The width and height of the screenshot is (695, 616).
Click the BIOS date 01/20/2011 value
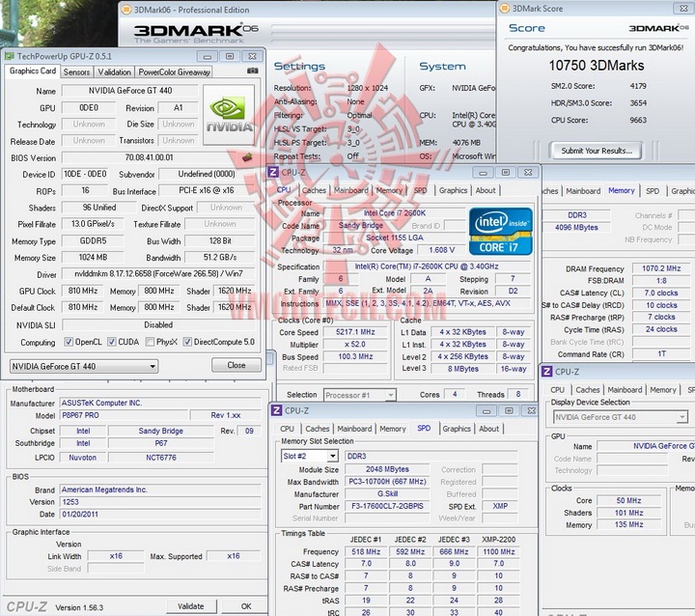point(160,515)
